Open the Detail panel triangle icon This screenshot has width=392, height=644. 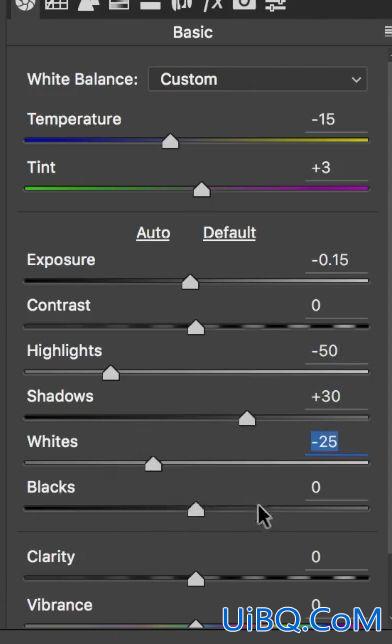[88, 4]
